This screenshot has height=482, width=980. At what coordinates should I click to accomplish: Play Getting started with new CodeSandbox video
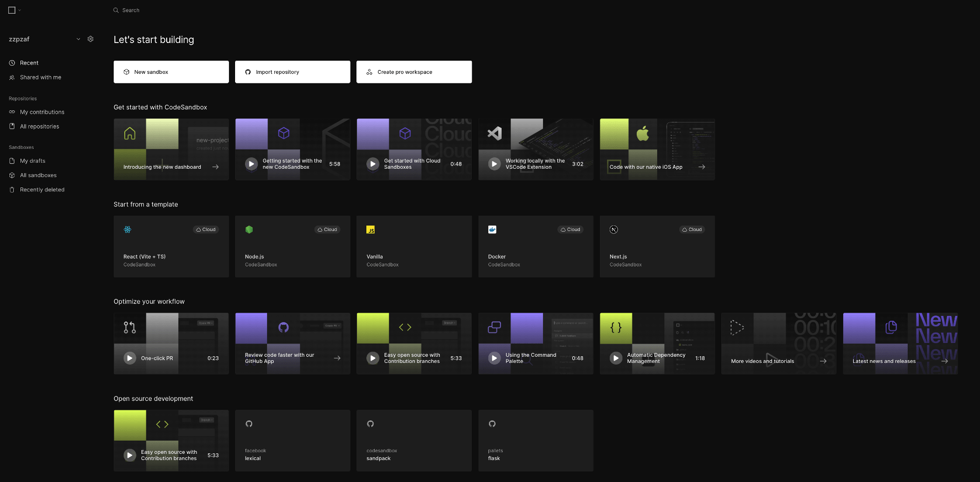(251, 164)
